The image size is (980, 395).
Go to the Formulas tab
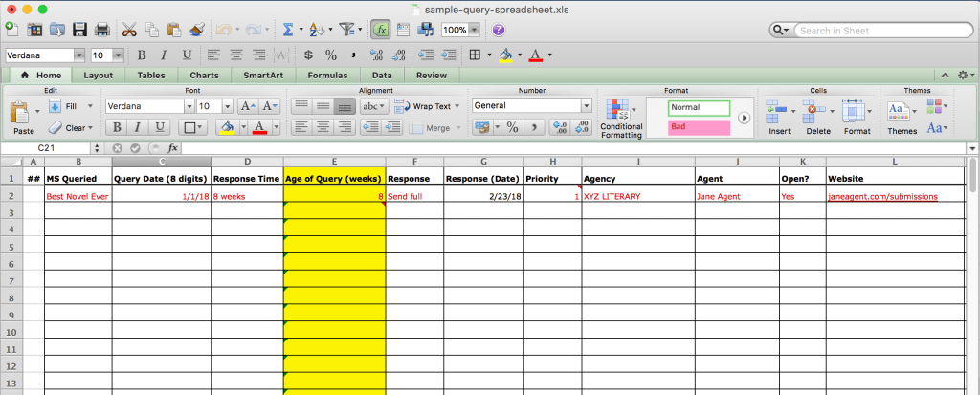pyautogui.click(x=327, y=75)
